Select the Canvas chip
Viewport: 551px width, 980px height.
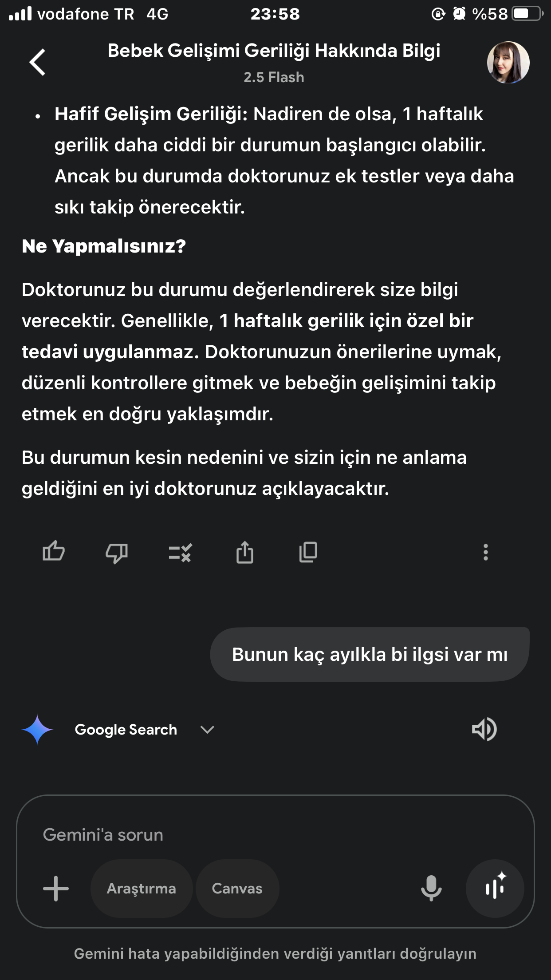coord(237,889)
